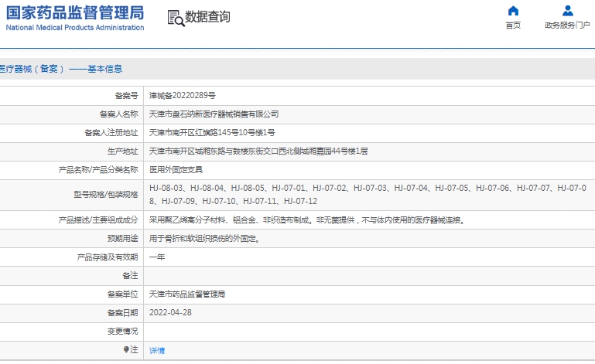595x364 pixels.
Task: Click the 医疗器械（备案）——基本信息 heading
Action: tap(61, 69)
